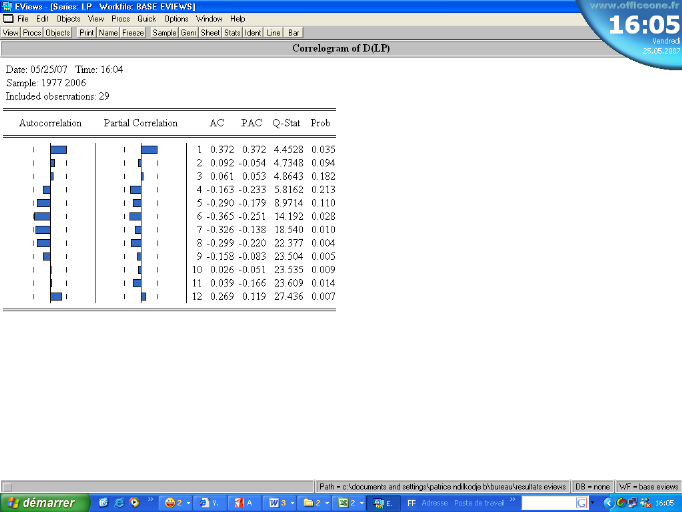Screen dimensions: 682x512
Task: Click the Google G icon in search box
Action: [x=582, y=503]
